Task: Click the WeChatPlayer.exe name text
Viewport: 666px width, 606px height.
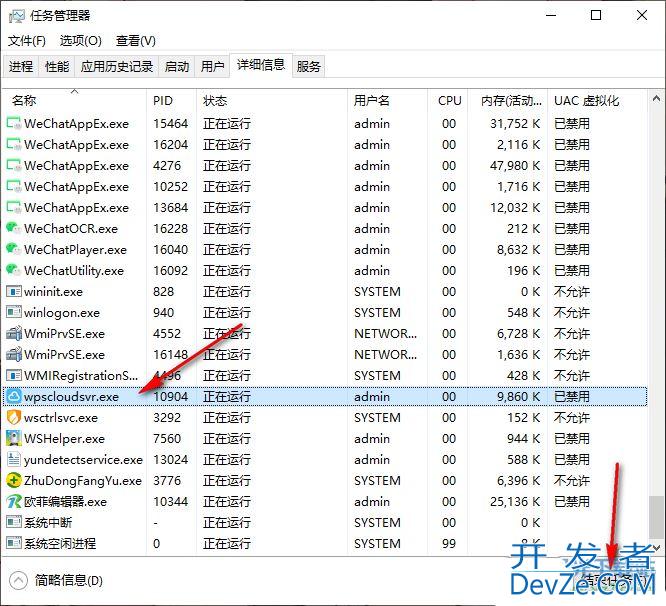Action: point(76,249)
